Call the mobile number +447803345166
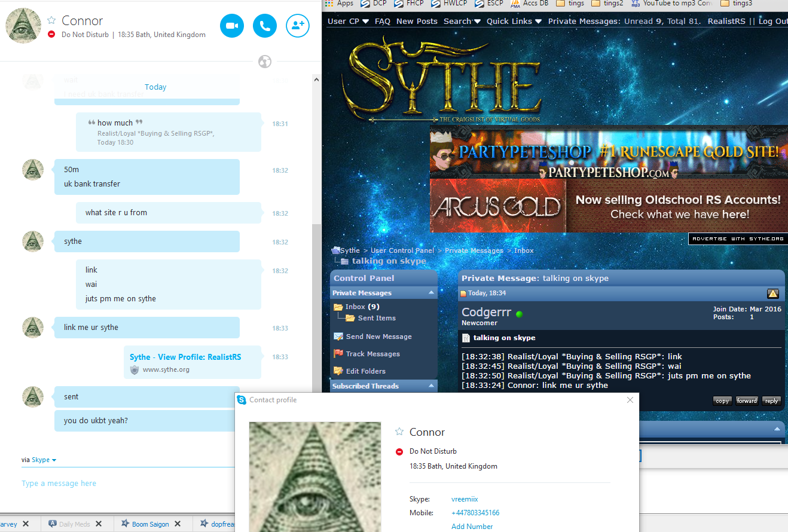 475,513
